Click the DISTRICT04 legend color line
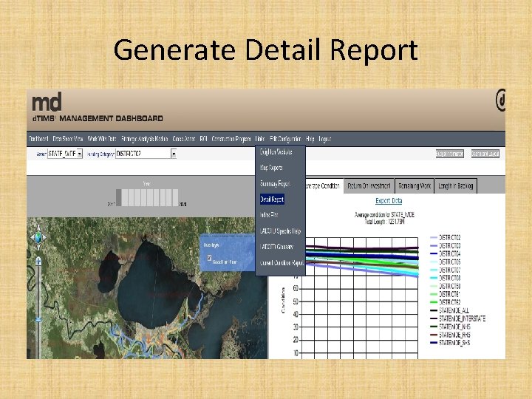The height and width of the screenshot is (399, 532). click(434, 253)
